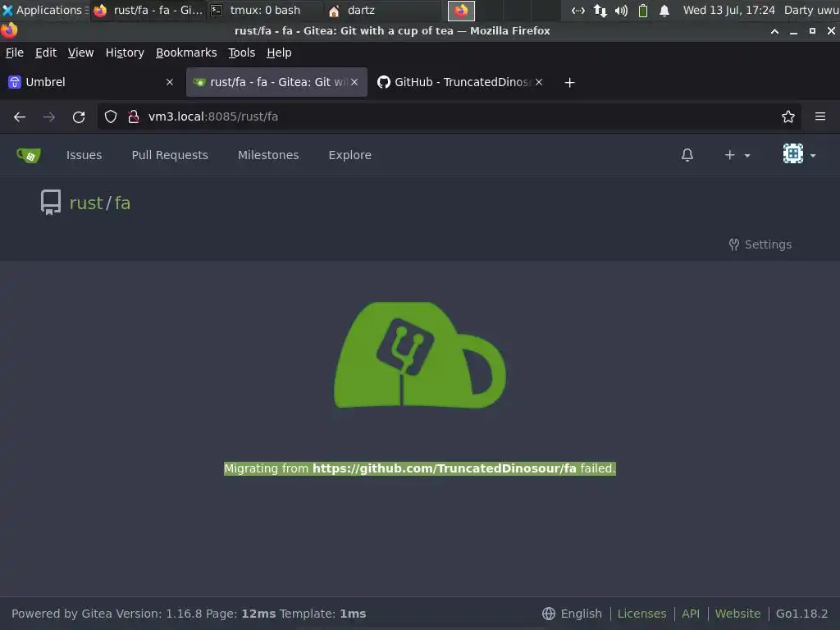
Task: Click the GitHub tab favicon
Action: 384,82
